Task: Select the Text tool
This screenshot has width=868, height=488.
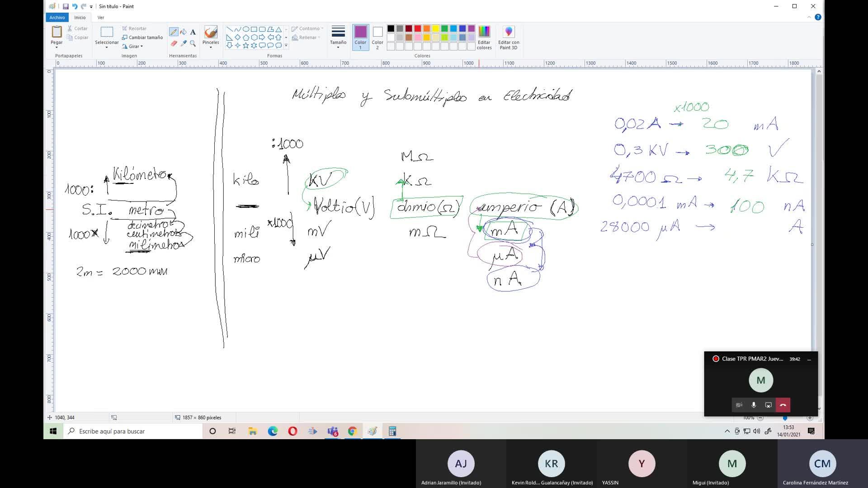Action: pos(193,32)
